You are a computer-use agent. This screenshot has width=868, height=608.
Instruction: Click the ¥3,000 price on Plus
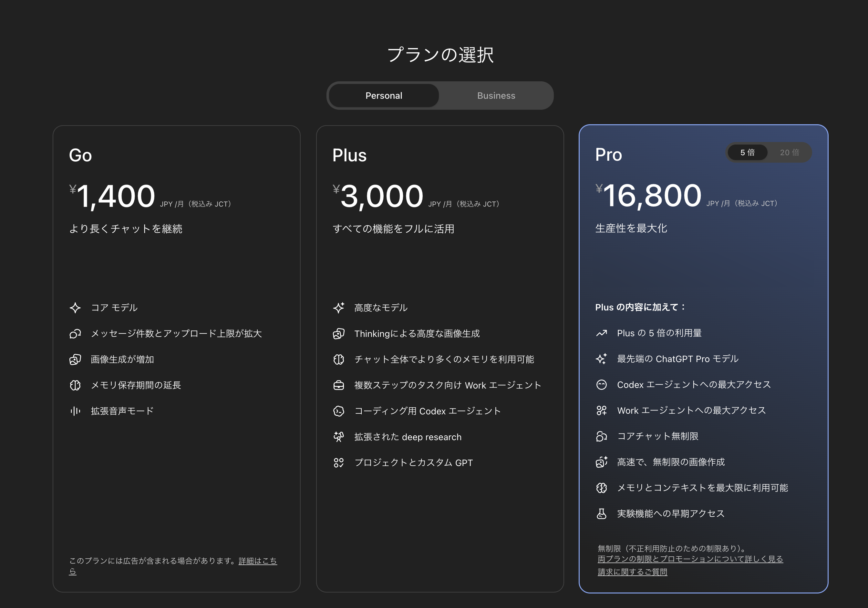(x=378, y=196)
